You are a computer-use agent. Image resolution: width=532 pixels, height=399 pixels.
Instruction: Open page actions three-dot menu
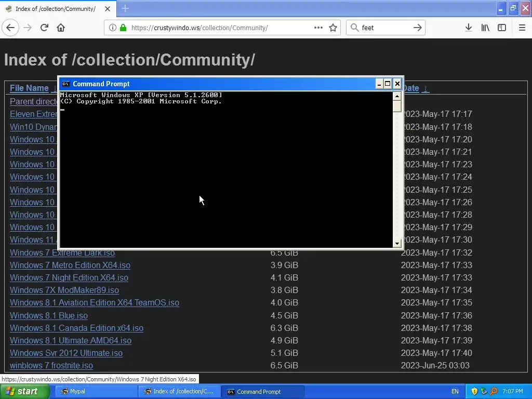point(318,28)
